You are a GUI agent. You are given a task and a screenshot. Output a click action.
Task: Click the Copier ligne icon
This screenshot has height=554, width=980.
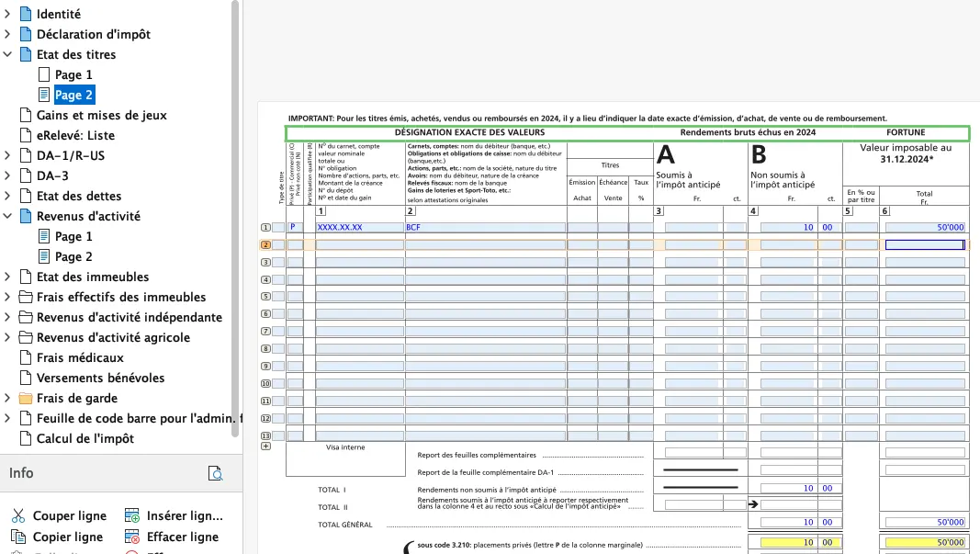18,536
